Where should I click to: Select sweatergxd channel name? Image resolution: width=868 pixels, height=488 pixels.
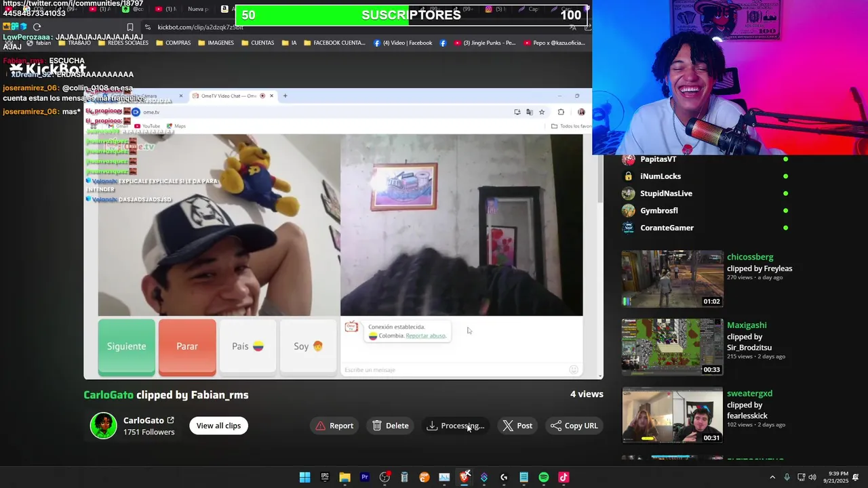point(749,393)
